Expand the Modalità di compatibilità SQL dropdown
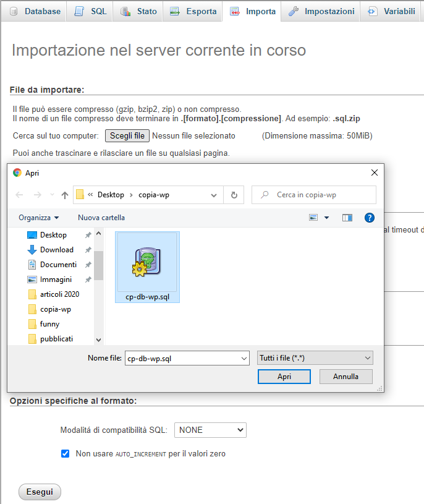The width and height of the screenshot is (424, 504). [210, 430]
